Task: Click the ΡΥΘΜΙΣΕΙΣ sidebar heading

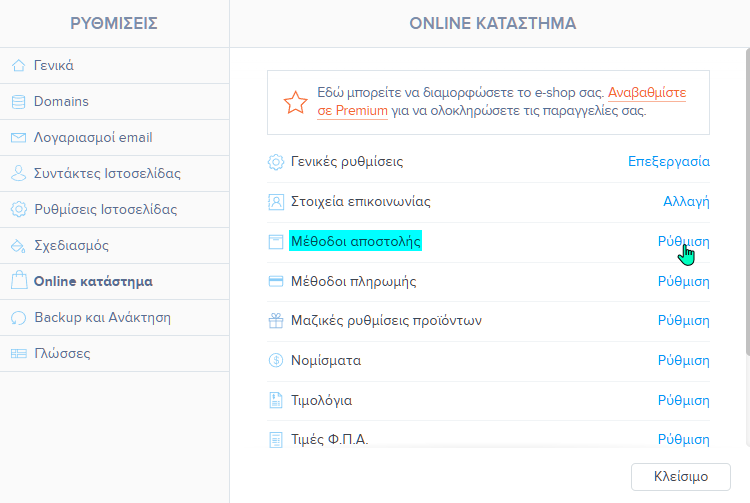Action: pos(114,23)
